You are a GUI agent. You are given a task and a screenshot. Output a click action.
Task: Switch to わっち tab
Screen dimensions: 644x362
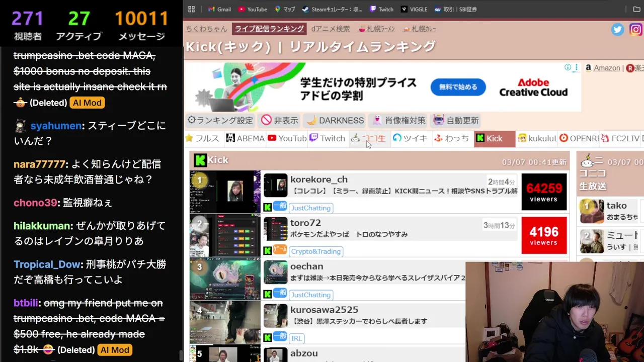[x=452, y=138]
